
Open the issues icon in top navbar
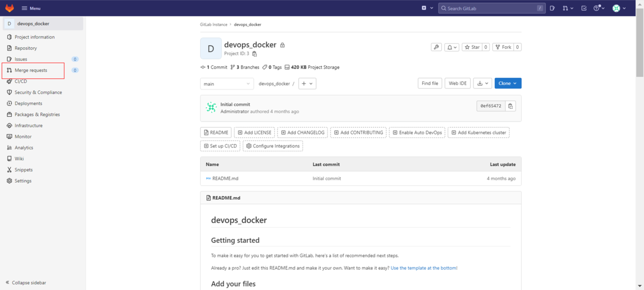[552, 8]
